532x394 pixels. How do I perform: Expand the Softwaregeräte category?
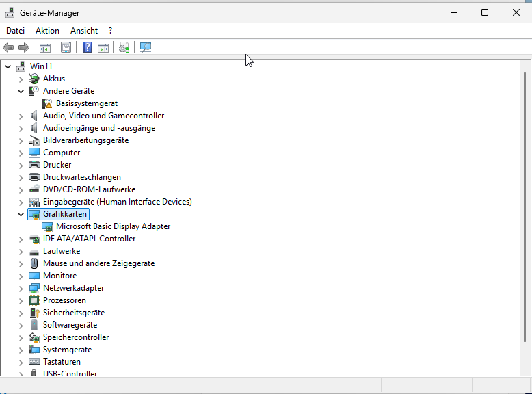coord(21,325)
